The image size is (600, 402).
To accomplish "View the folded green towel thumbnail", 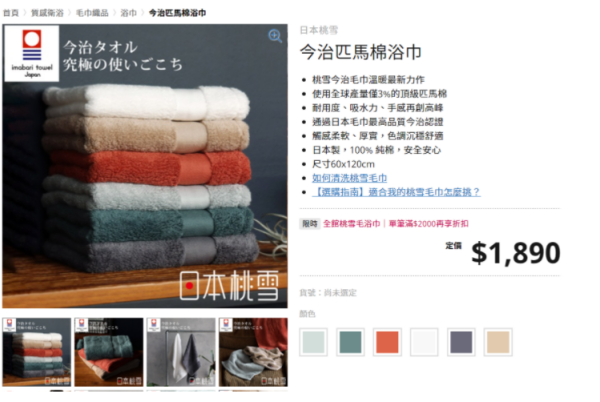I will click(x=109, y=352).
